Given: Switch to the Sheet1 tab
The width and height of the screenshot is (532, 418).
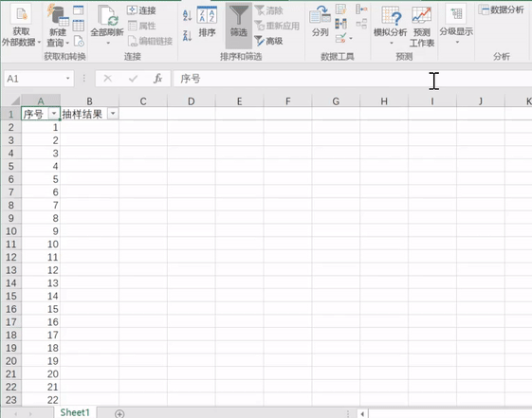Looking at the screenshot, I should pos(75,412).
